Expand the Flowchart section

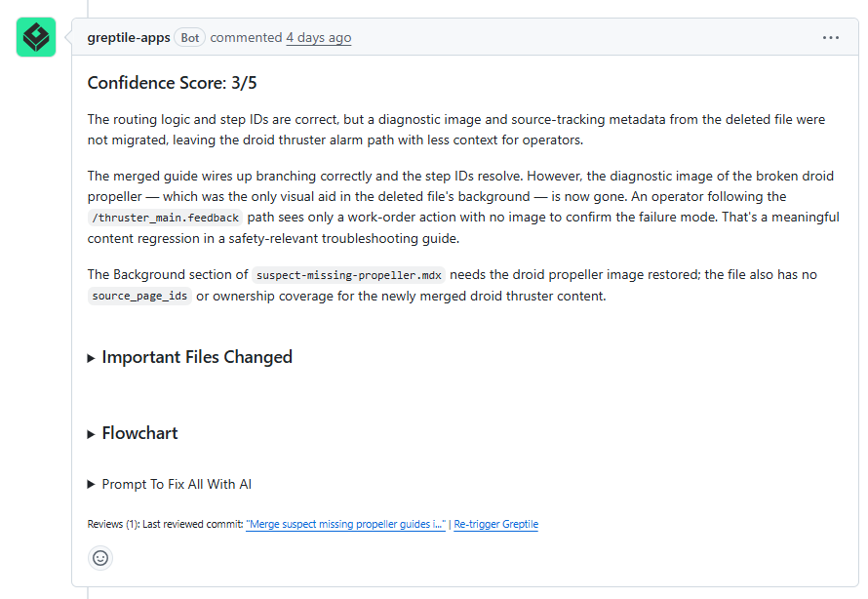133,433
